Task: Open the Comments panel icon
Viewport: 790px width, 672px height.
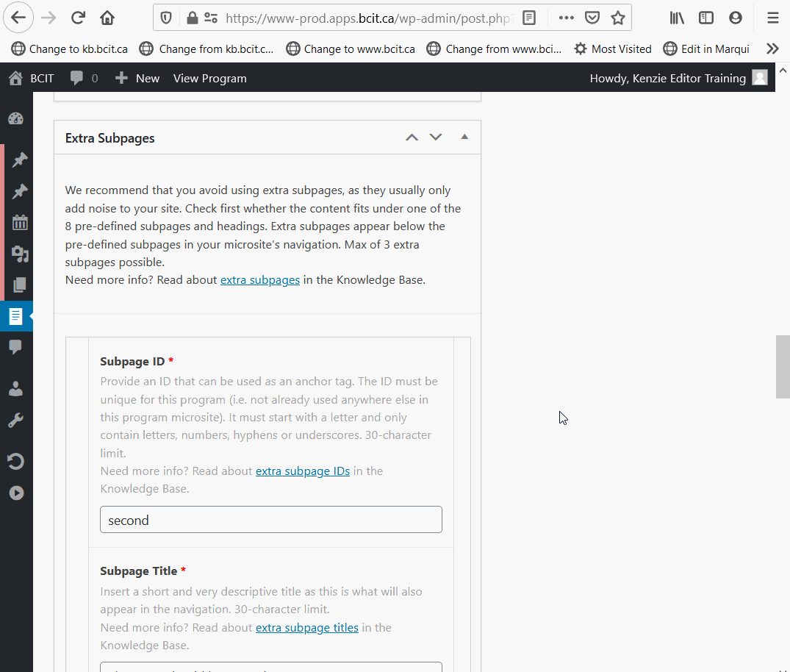Action: coord(16,347)
